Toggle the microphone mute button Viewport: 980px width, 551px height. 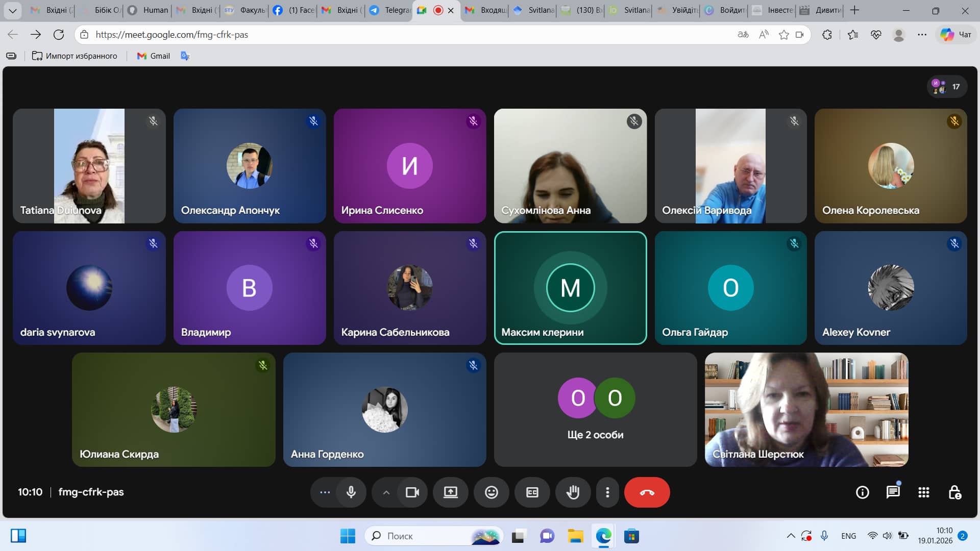(x=351, y=492)
